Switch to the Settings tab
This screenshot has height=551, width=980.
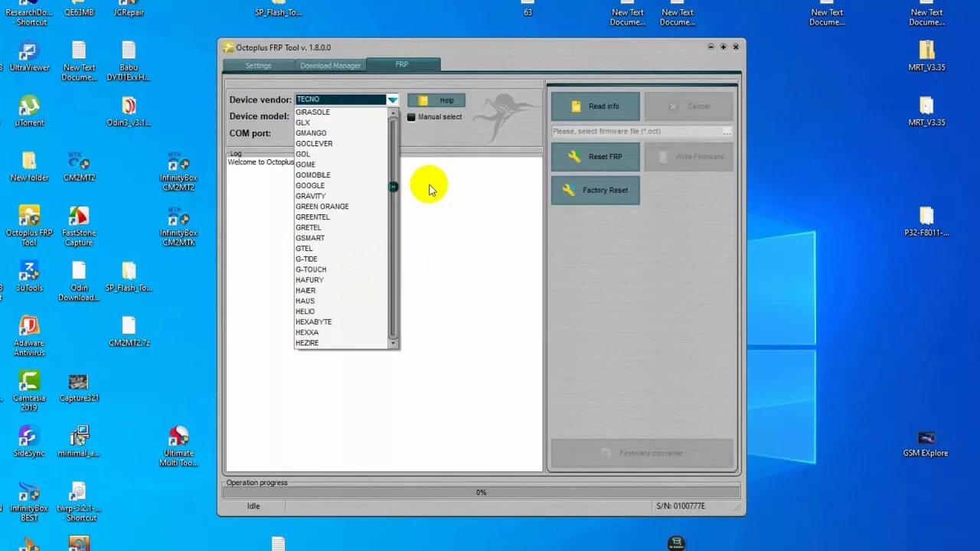pyautogui.click(x=258, y=66)
